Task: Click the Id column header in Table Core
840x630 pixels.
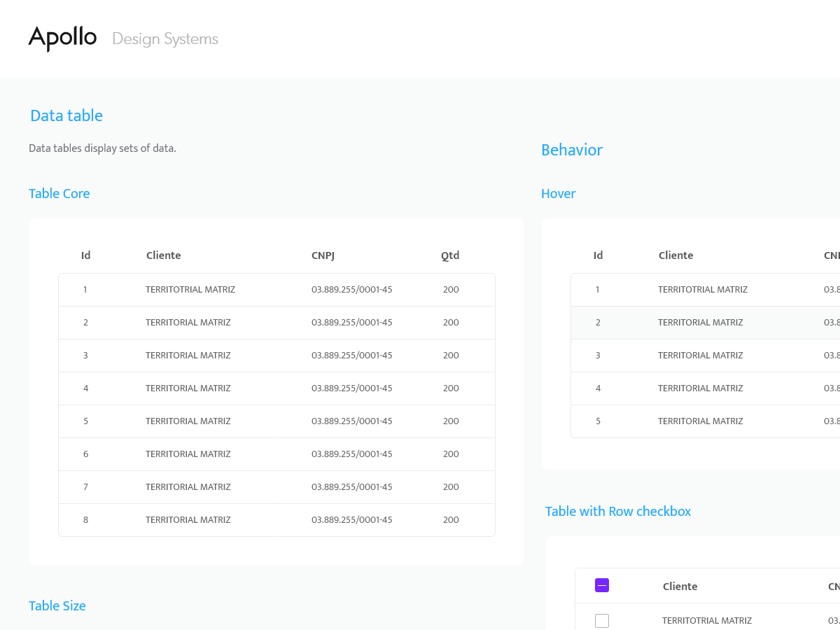Action: pyautogui.click(x=85, y=255)
